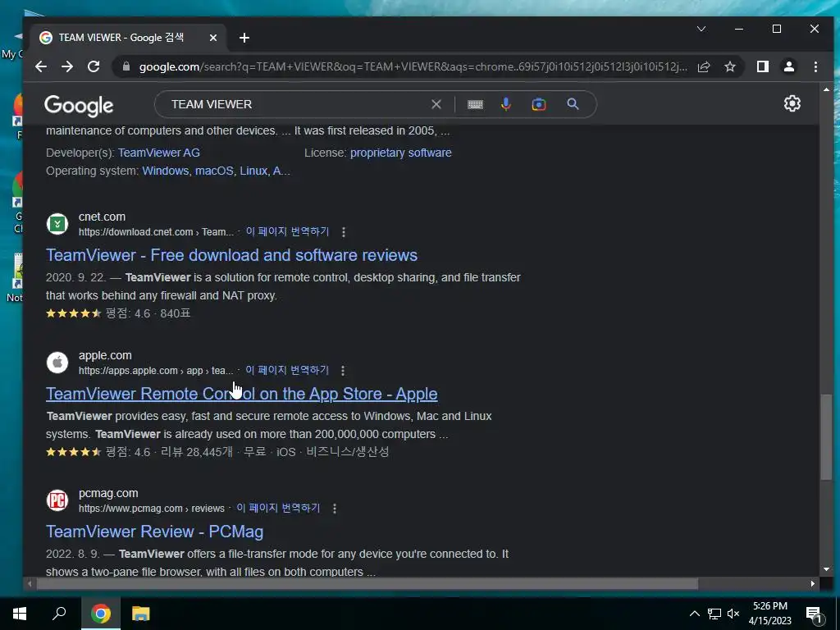Image resolution: width=840 pixels, height=630 pixels.
Task: Open the notification center
Action: 814,614
